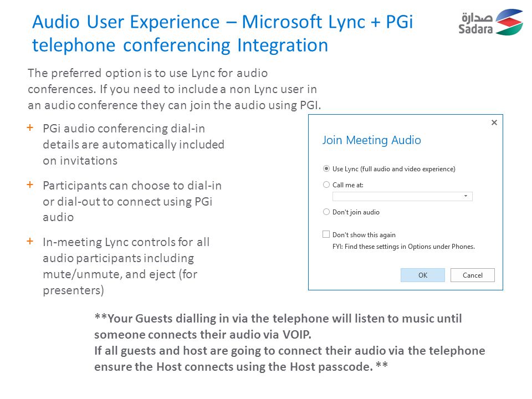
Task: Choose the Don't join audio radio option
Action: (326, 212)
